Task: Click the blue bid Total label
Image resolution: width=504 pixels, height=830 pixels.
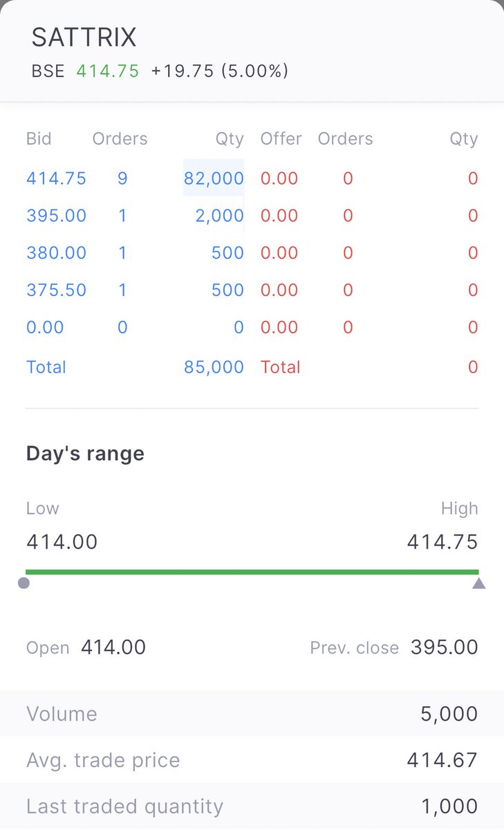Action: (x=46, y=367)
